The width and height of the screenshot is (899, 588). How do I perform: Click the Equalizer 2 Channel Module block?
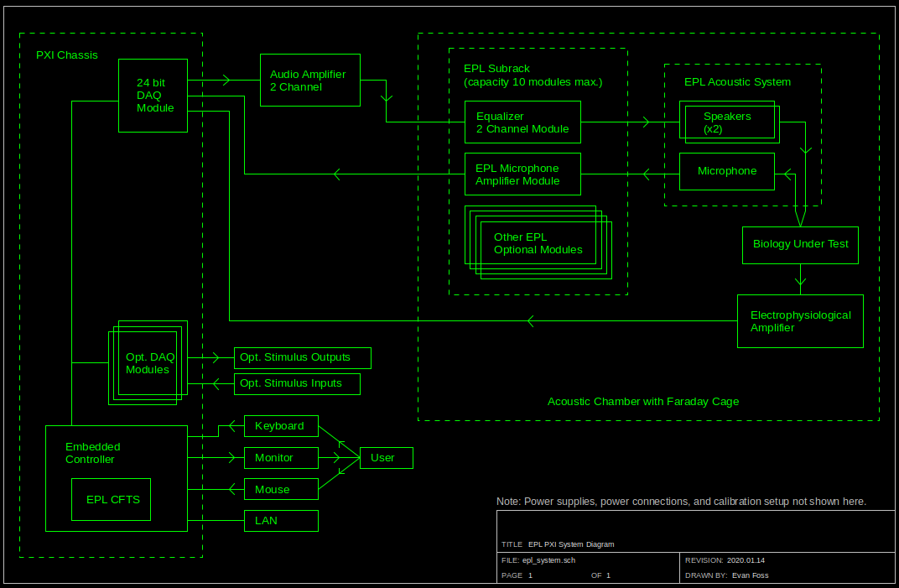tap(522, 122)
